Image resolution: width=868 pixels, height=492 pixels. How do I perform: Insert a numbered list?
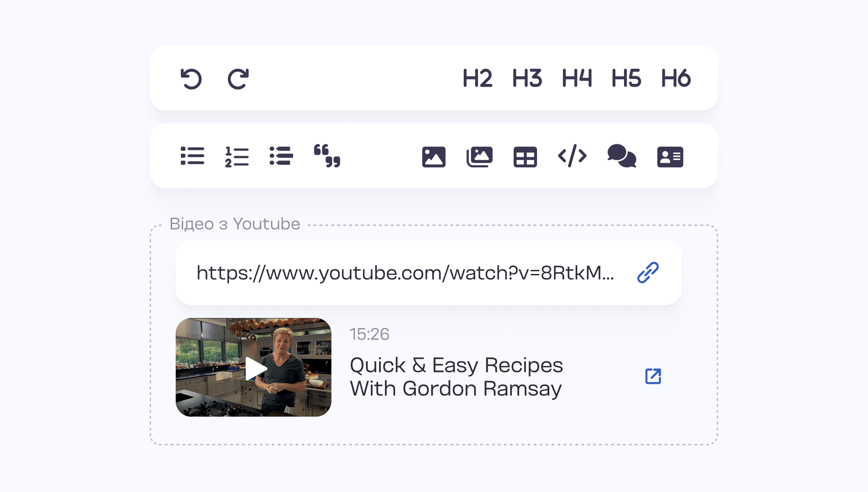click(237, 157)
